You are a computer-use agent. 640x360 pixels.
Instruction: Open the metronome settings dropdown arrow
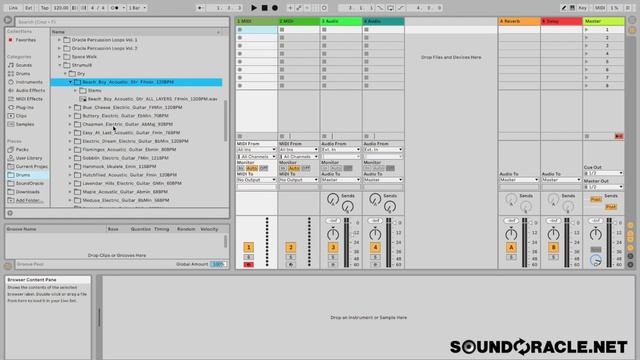coord(123,8)
